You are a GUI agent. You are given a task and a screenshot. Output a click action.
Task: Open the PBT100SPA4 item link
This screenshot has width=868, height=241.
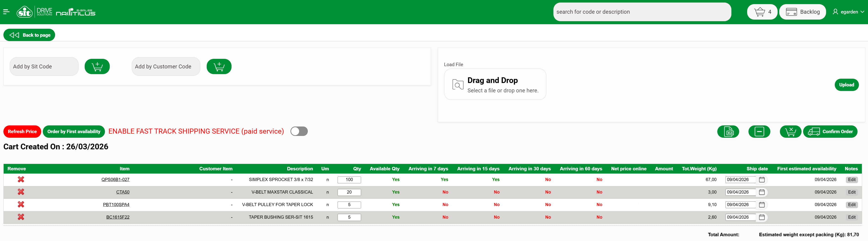[x=116, y=205]
